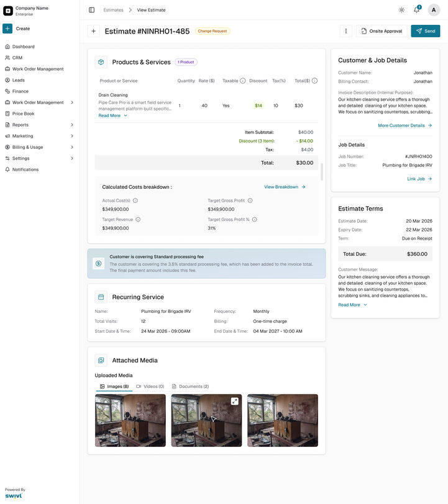Image resolution: width=448 pixels, height=504 pixels.
Task: Click the Estimates breadcrumb link
Action: coord(113,10)
